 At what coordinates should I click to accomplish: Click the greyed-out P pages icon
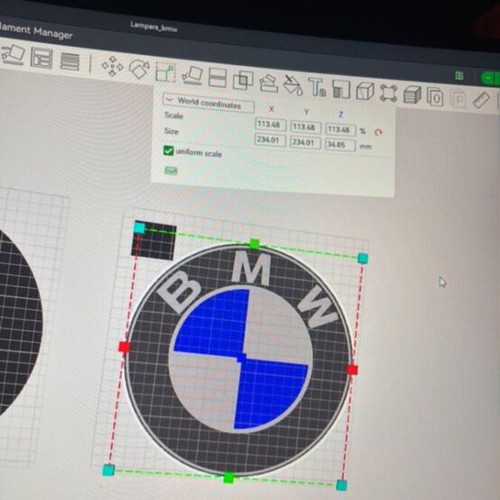pyautogui.click(x=458, y=98)
